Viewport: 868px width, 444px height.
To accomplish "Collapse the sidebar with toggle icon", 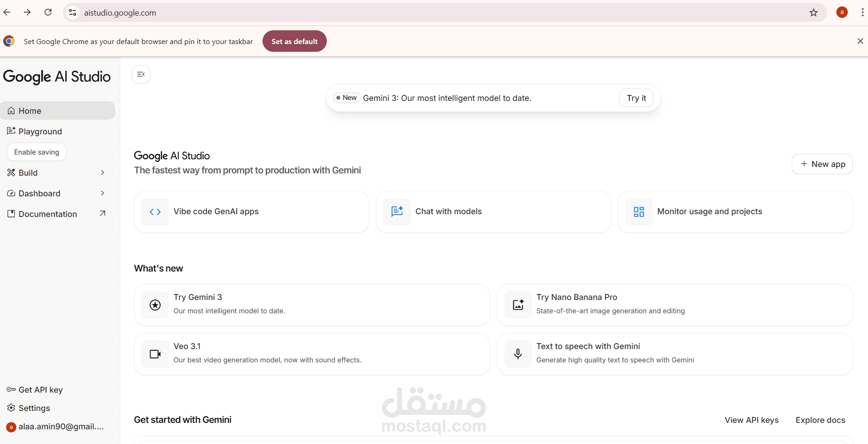I will click(x=141, y=74).
